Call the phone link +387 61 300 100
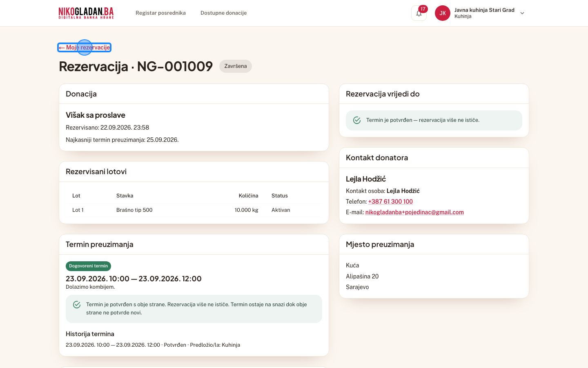Screen dimensions: 588x368 pos(390,202)
